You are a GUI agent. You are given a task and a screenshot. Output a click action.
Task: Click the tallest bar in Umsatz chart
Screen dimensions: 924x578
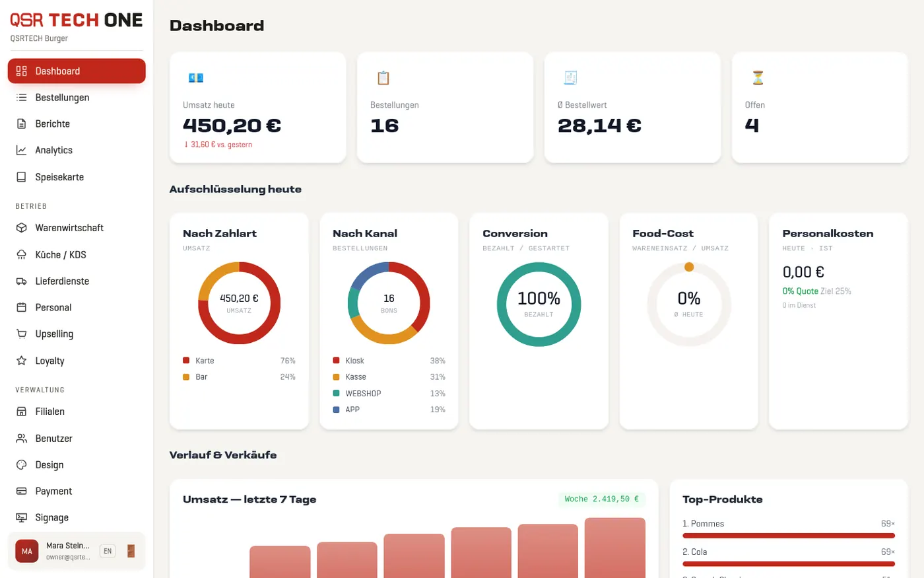(614, 548)
